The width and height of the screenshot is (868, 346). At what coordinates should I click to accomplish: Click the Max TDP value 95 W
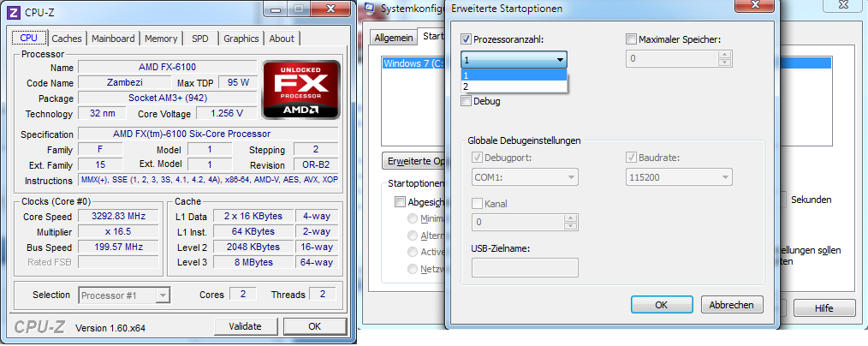tap(238, 82)
